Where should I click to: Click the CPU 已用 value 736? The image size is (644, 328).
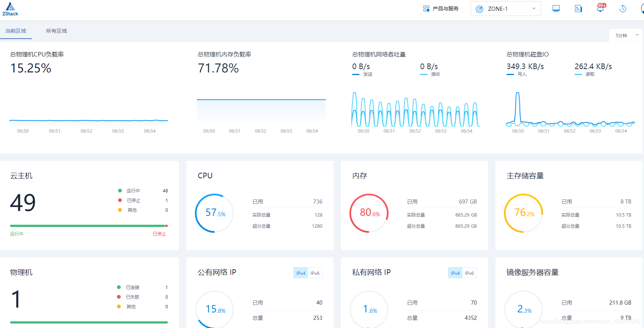click(x=318, y=202)
